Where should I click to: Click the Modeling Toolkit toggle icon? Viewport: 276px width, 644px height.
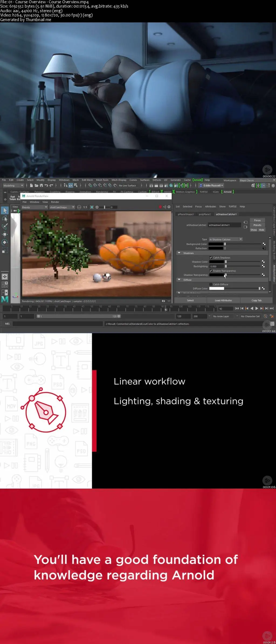click(253, 185)
